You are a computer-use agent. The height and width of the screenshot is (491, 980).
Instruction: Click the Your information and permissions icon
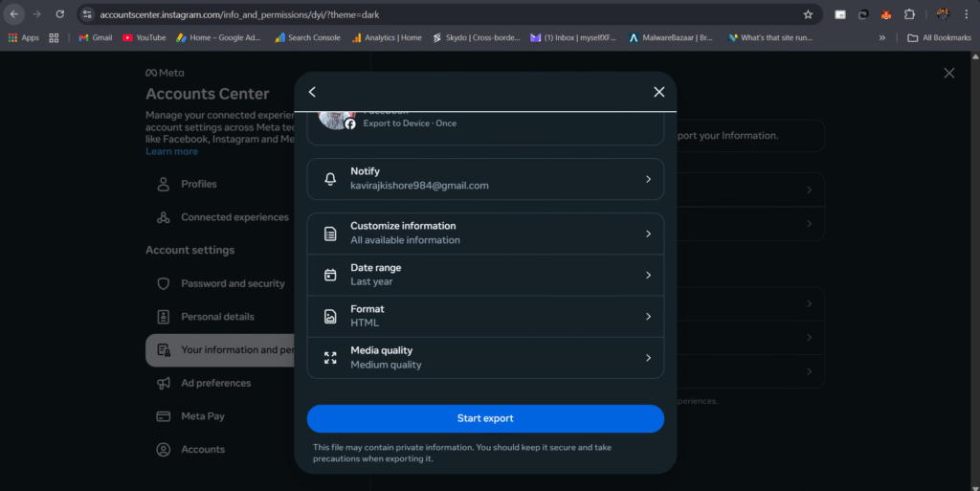[163, 349]
